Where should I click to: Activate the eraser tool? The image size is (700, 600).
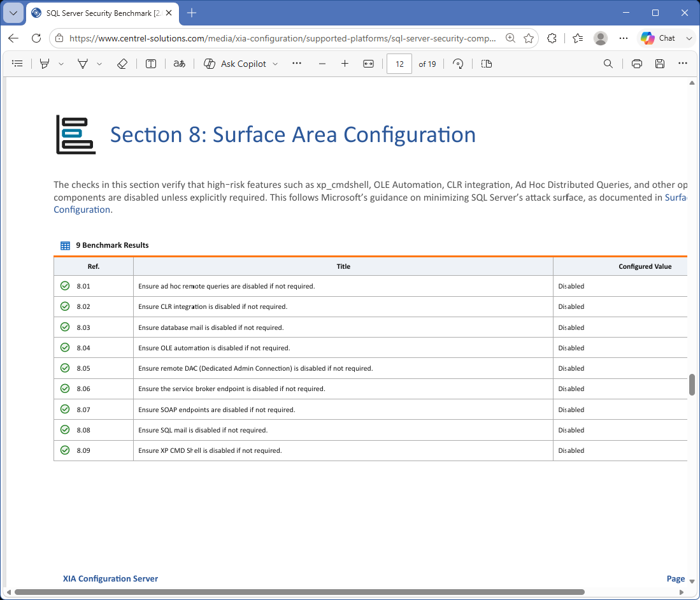[x=122, y=64]
